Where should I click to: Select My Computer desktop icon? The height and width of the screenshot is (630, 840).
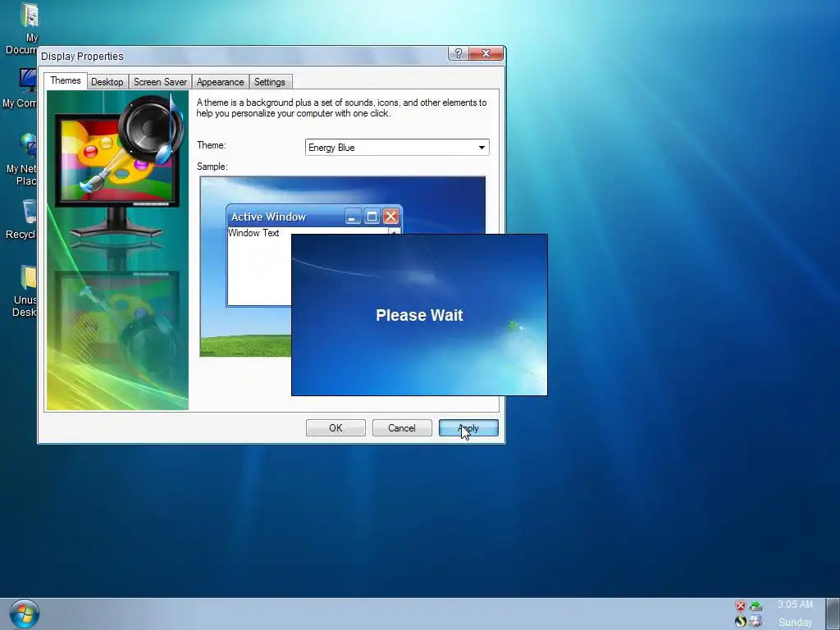pyautogui.click(x=21, y=88)
